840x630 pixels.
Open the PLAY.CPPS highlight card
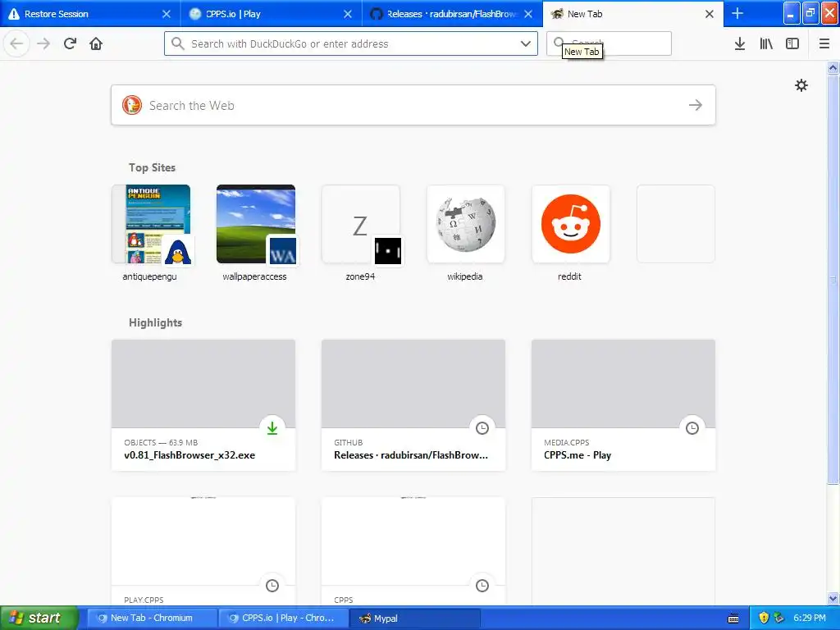click(203, 551)
